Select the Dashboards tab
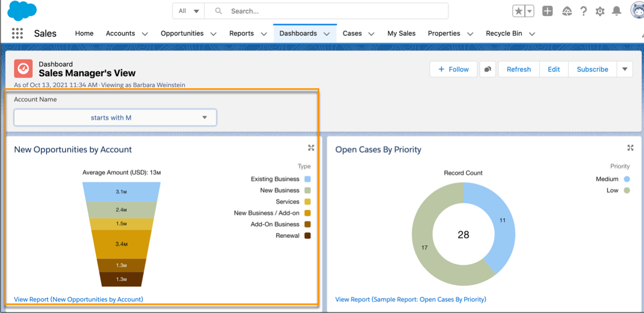 (298, 33)
